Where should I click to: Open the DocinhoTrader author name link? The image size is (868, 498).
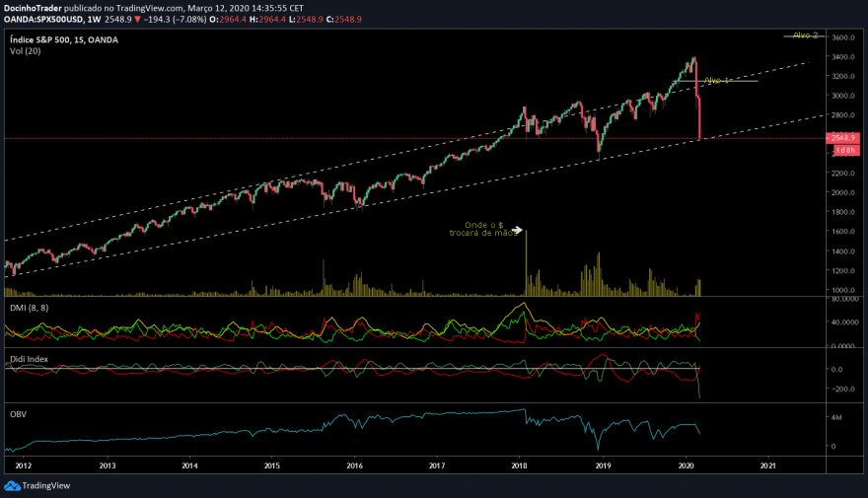coord(33,8)
